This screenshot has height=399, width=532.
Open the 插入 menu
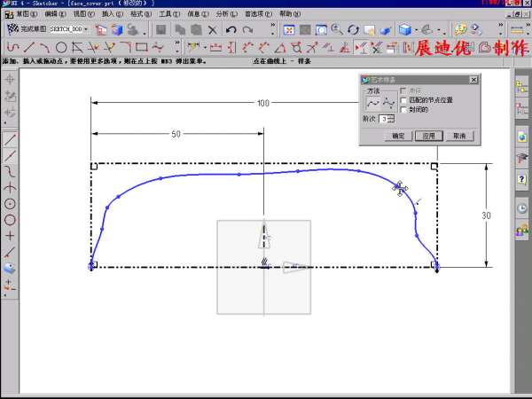107,14
